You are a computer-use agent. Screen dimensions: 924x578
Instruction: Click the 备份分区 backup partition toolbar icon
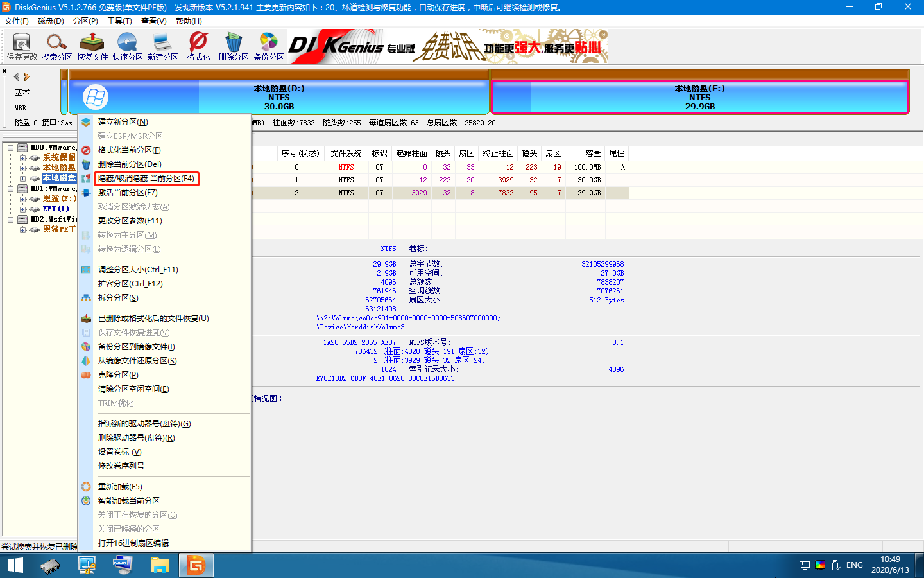tap(269, 46)
